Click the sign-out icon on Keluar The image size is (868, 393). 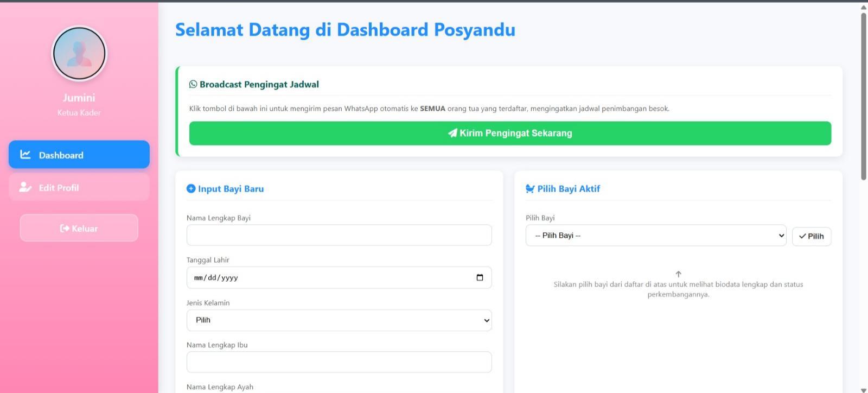pos(65,229)
